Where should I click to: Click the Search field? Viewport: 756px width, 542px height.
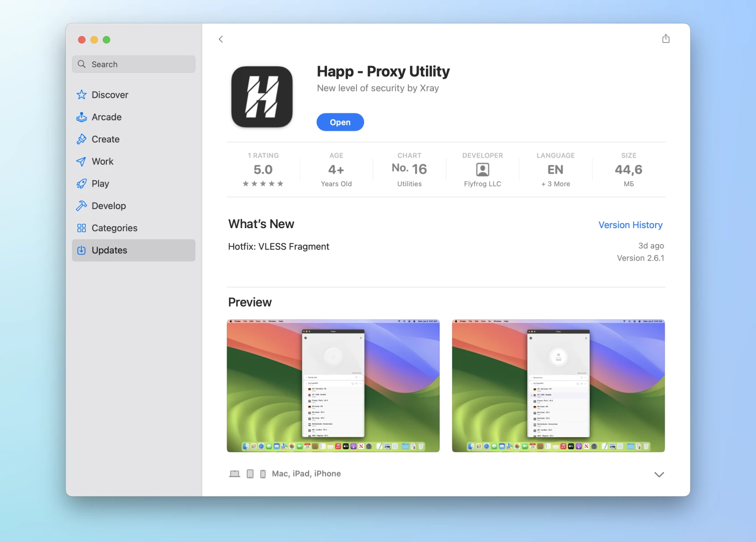[133, 64]
